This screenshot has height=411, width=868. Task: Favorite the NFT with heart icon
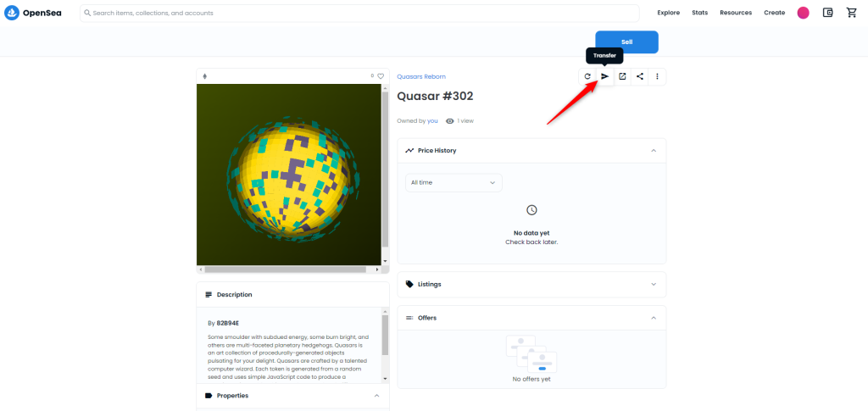click(381, 76)
